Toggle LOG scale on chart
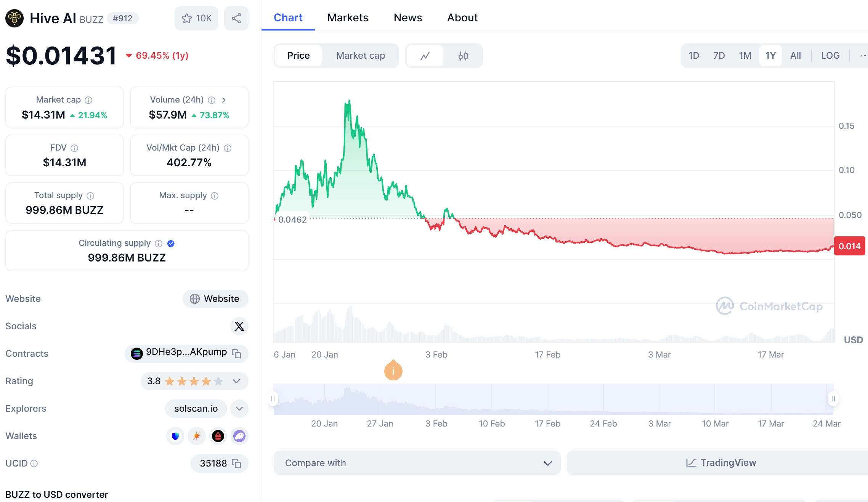Image resolution: width=868 pixels, height=502 pixels. [830, 56]
